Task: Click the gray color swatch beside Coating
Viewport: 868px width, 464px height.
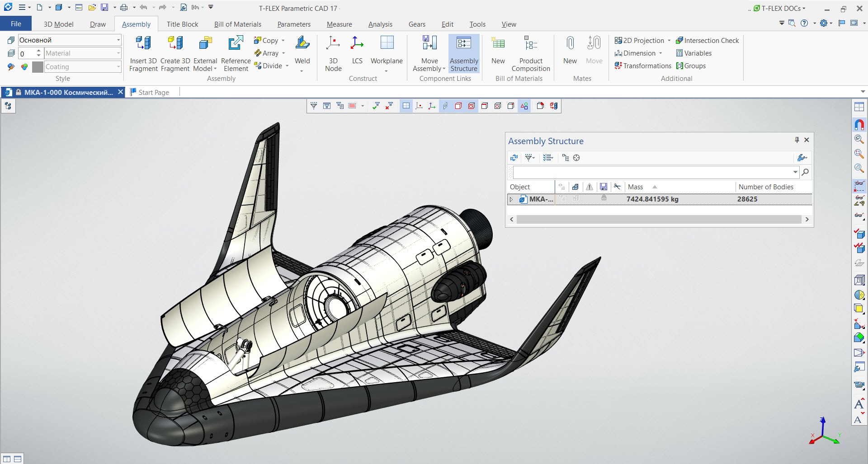Action: (x=38, y=67)
